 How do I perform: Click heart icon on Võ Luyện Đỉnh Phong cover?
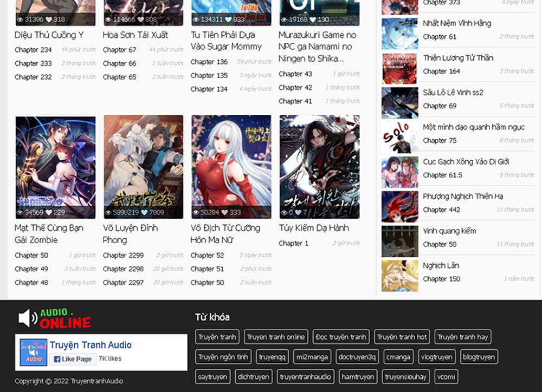click(x=145, y=213)
